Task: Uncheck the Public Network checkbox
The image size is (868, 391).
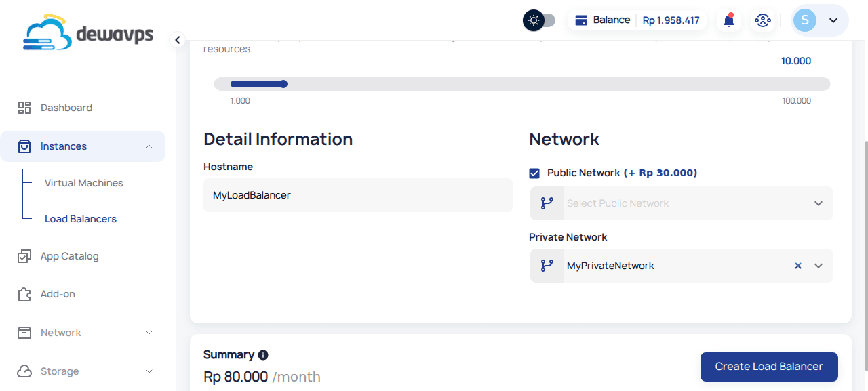Action: coord(534,173)
